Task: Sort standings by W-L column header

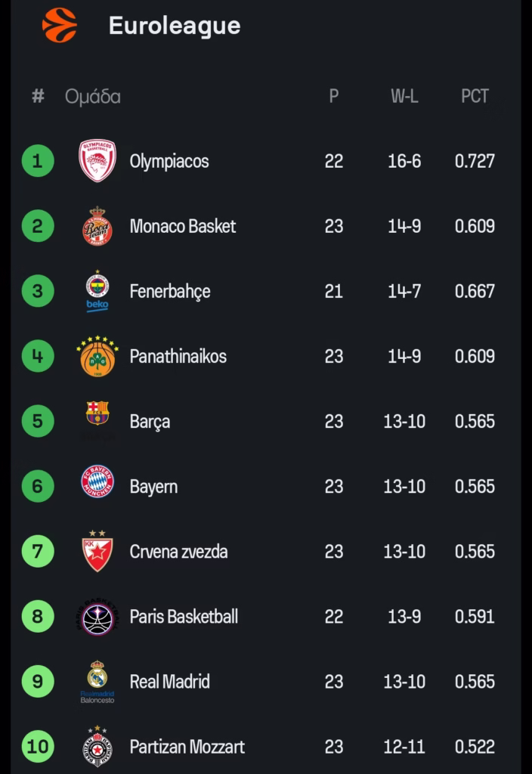Action: [x=404, y=96]
